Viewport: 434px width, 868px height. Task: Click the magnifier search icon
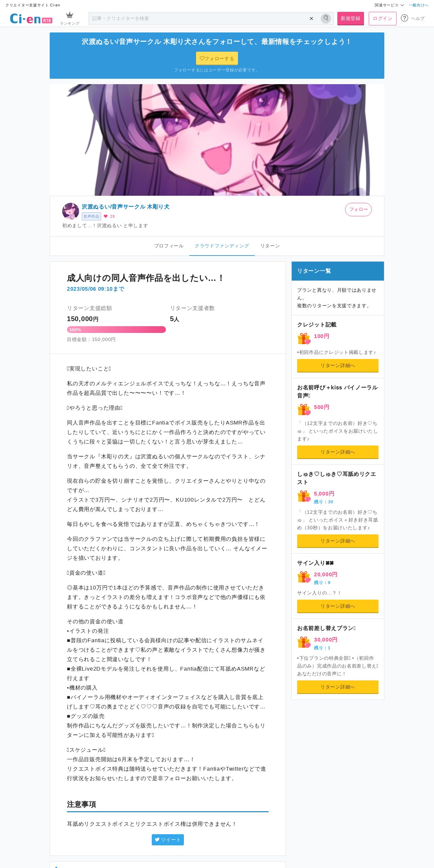[326, 18]
